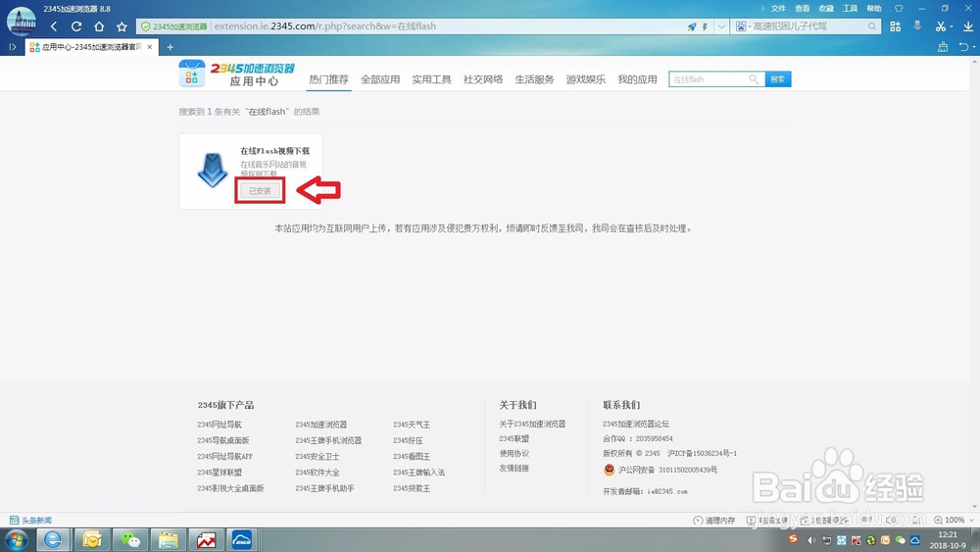Expand the menu bar chevron before 文件
Viewport: 980px width, 552px height.
point(762,8)
